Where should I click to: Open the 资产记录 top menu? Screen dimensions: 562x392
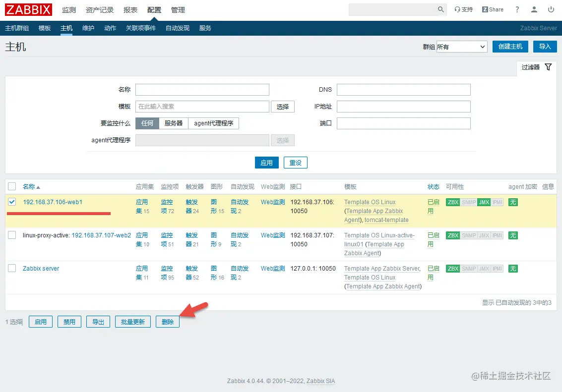(x=100, y=10)
